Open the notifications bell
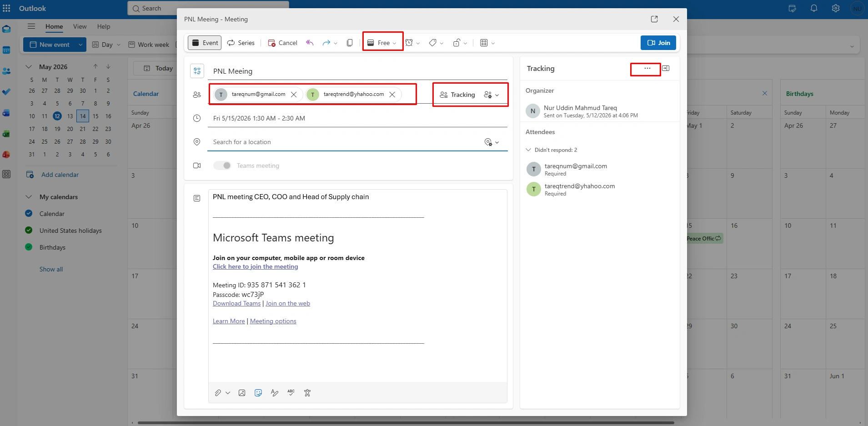This screenshot has height=426, width=868. [814, 8]
